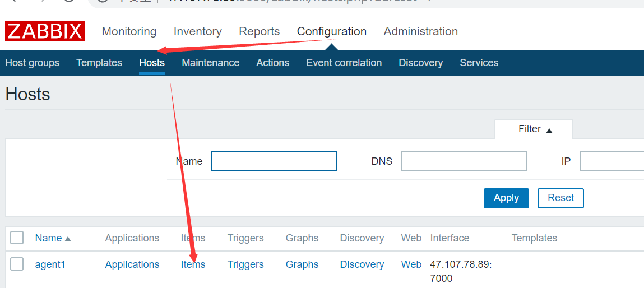644x288 pixels.
Task: Open the Monitoring menu
Action: point(129,31)
